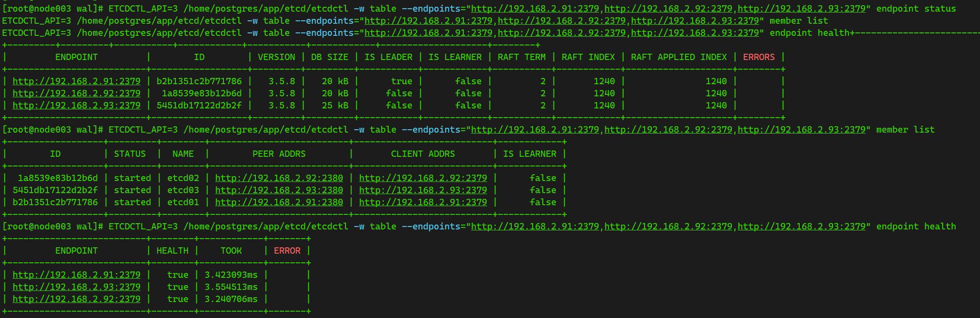Click etcd03's client address link in member list
The image size is (980, 318).
point(423,190)
